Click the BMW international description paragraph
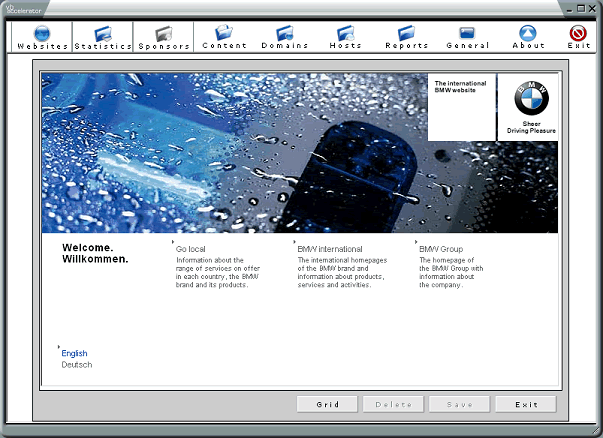Screen dimensions: 603x438 (342, 273)
